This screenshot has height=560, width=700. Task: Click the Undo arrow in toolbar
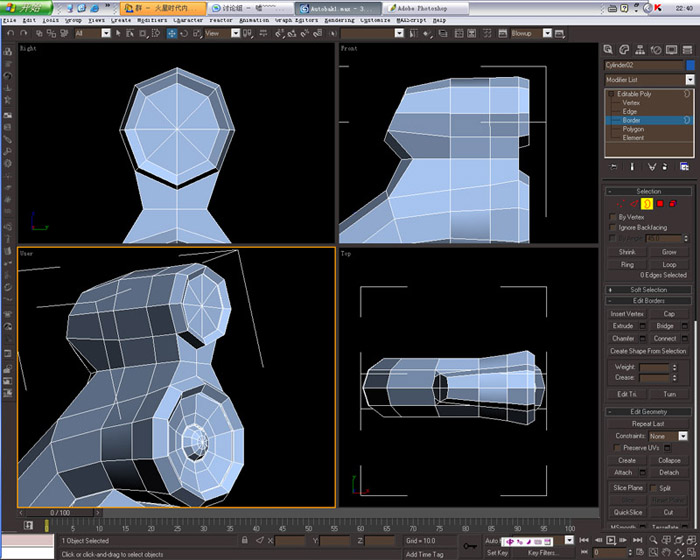tap(11, 33)
